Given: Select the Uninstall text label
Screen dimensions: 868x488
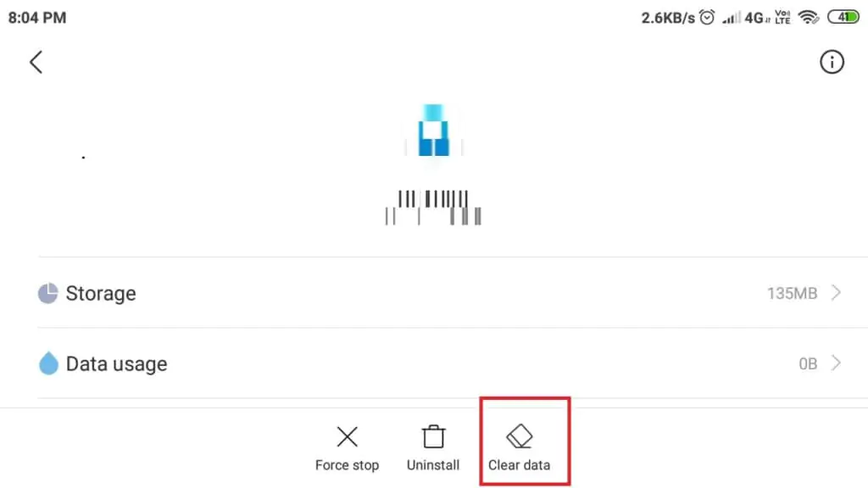Looking at the screenshot, I should click(x=433, y=465).
